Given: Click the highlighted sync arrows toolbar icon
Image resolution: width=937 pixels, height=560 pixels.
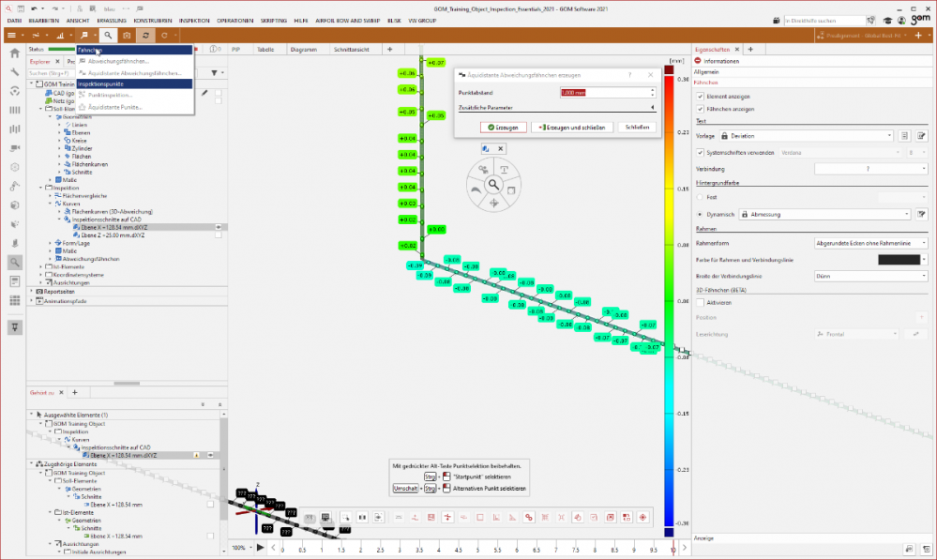Looking at the screenshot, I should click(145, 36).
